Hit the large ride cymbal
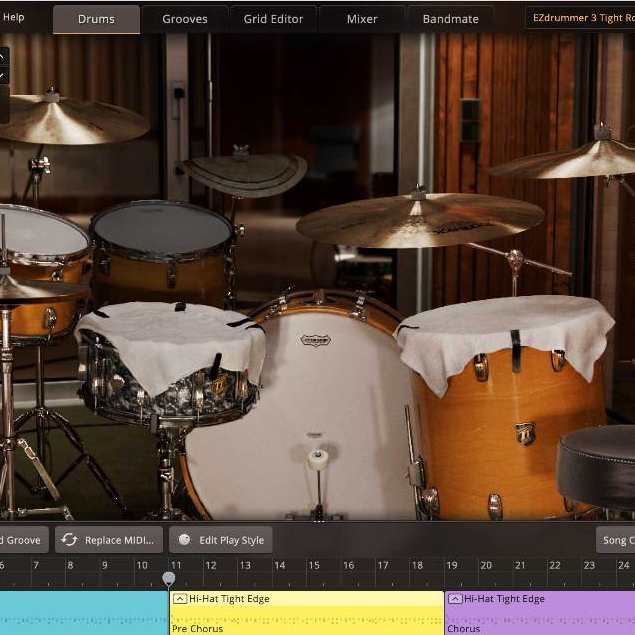 point(420,220)
